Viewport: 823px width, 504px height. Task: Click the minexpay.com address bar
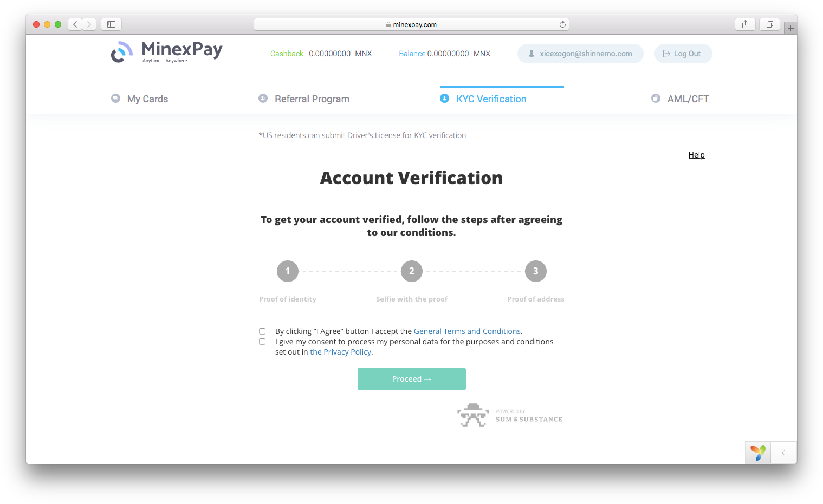(411, 24)
